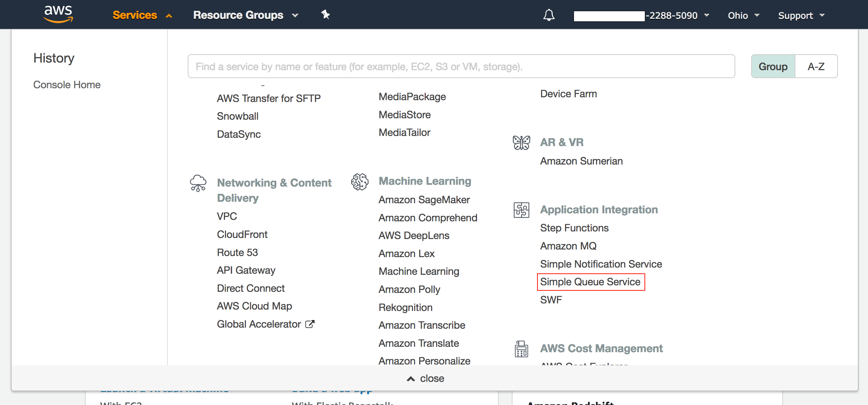Screen dimensions: 868x405
Task: Click the Application Integration puzzle icon
Action: (521, 210)
